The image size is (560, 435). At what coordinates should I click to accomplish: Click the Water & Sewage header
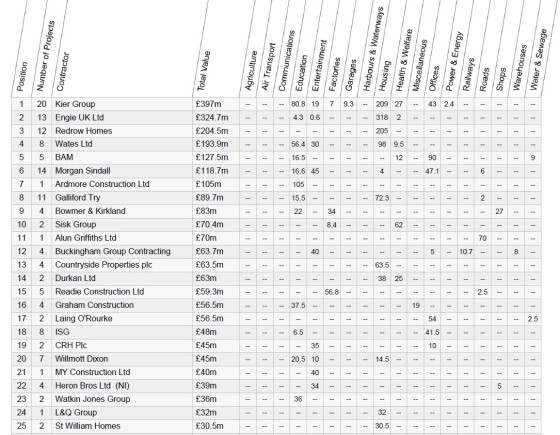(x=539, y=59)
